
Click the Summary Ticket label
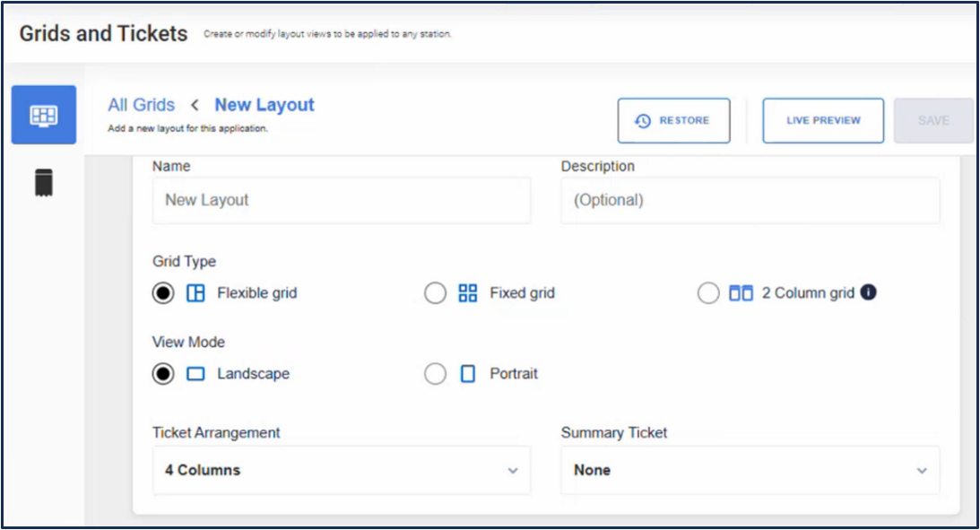[614, 432]
